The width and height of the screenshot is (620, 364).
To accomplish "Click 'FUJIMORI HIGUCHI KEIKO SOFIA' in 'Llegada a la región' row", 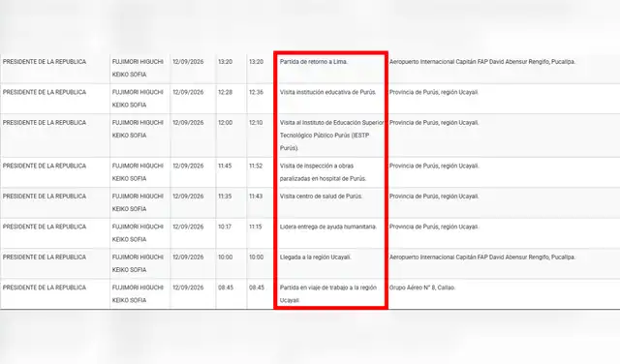I will tap(138, 263).
